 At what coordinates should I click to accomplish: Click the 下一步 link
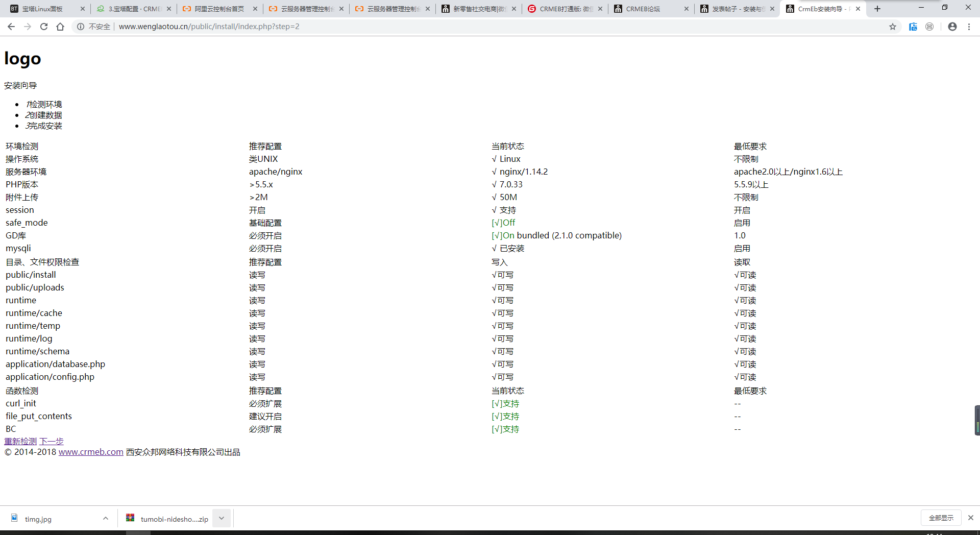(52, 441)
